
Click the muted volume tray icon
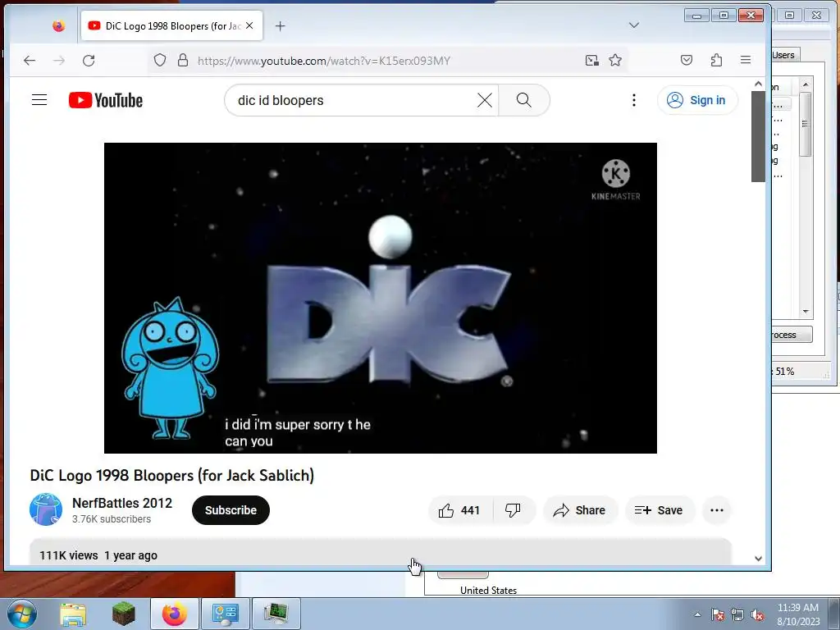757,614
